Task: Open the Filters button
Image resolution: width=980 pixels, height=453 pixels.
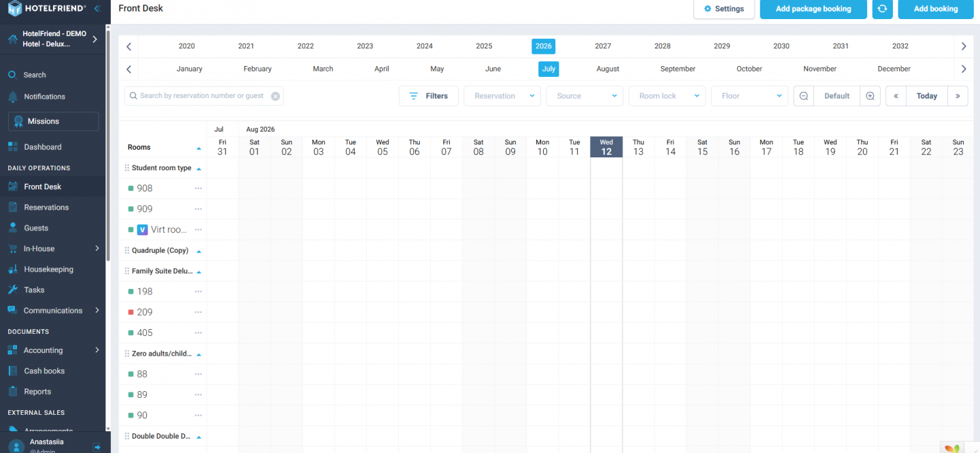Action: 429,96
